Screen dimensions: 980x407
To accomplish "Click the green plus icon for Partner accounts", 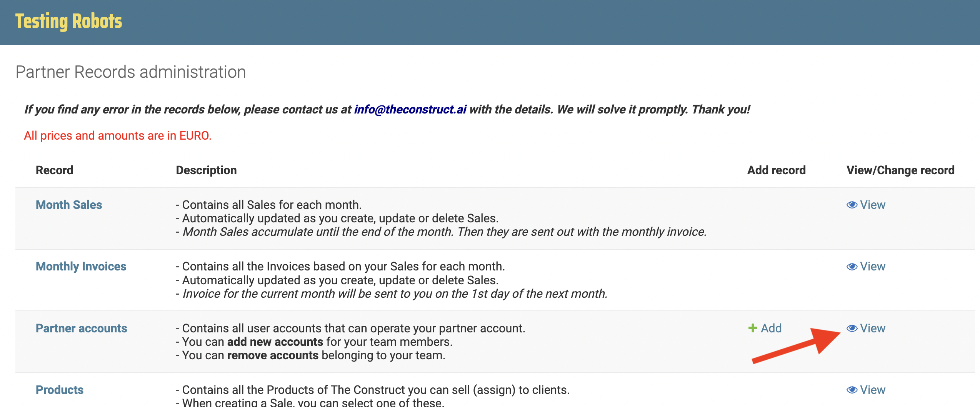I will tap(753, 328).
